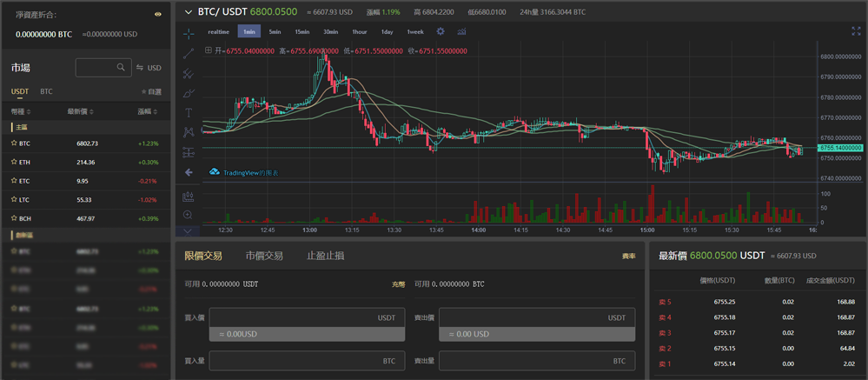Click the back arrow in chart toolbar

coord(189,172)
